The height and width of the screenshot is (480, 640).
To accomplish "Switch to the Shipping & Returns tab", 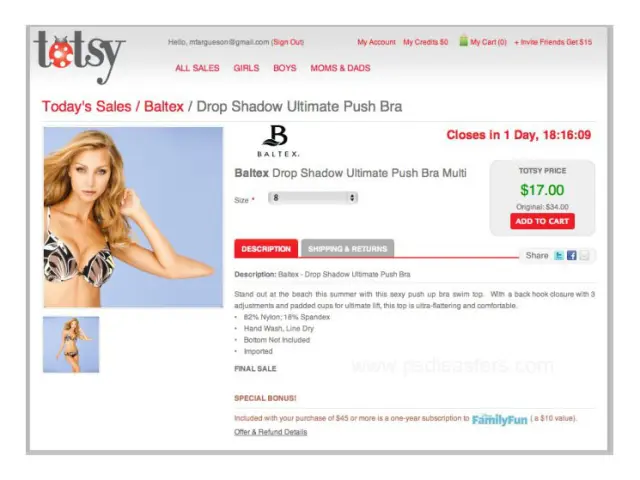I will pyautogui.click(x=347, y=249).
